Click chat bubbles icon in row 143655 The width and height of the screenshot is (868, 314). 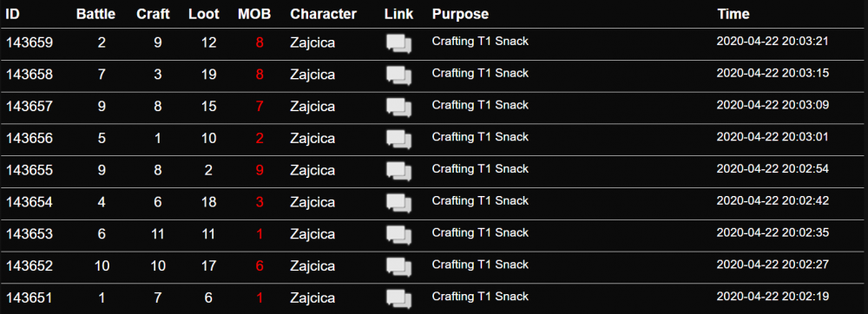pyautogui.click(x=398, y=172)
